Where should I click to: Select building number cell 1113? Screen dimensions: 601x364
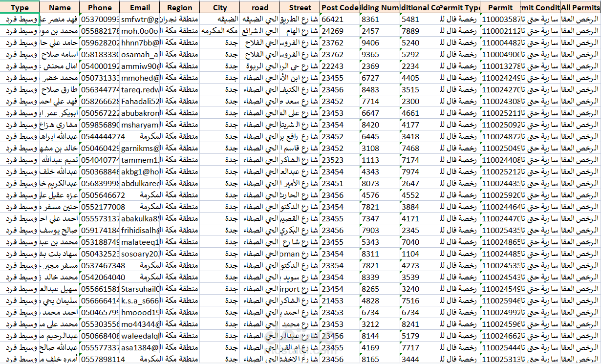click(380, 160)
